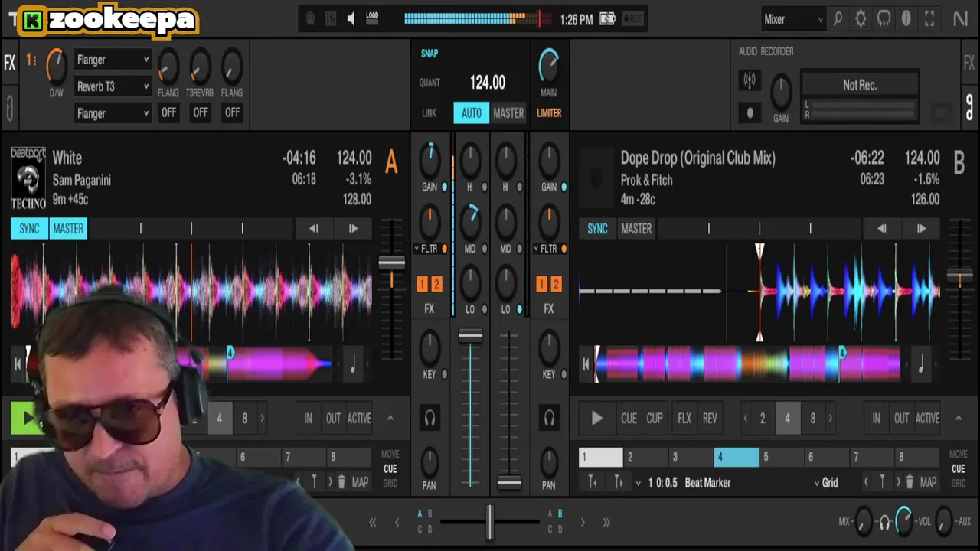Switch Deck A panel to GRID tab

[x=390, y=484]
